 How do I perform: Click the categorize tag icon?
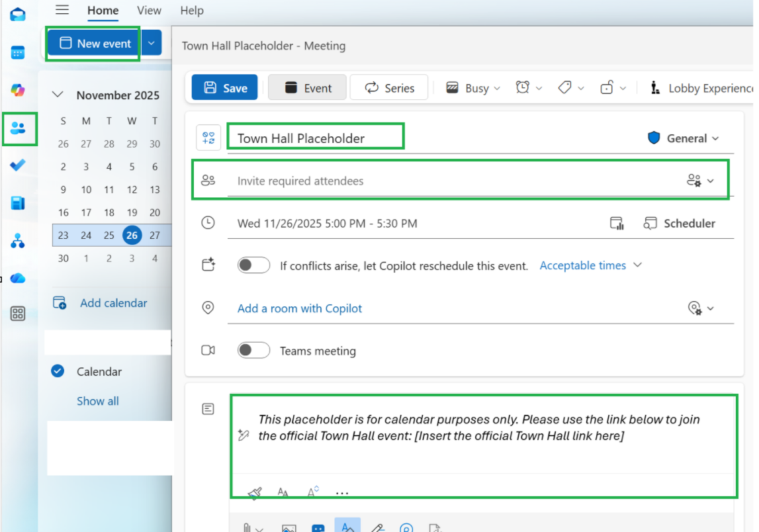[564, 87]
